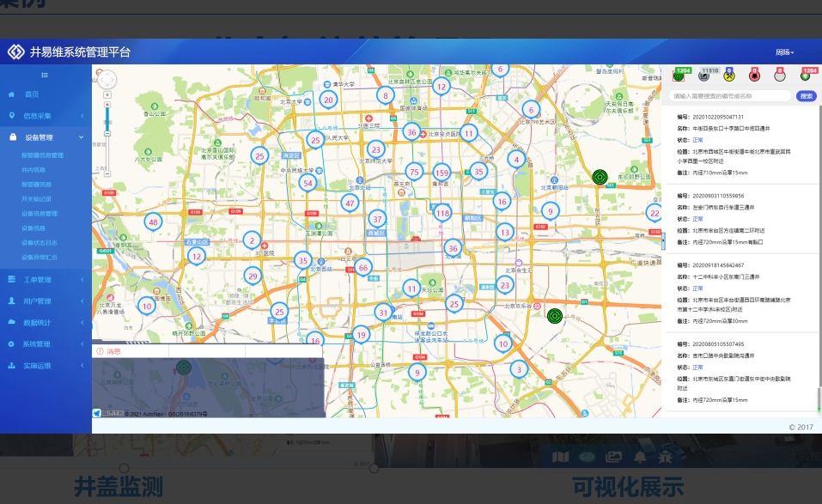Click the 井易维 platform logo
This screenshot has width=822, height=504.
[x=15, y=52]
